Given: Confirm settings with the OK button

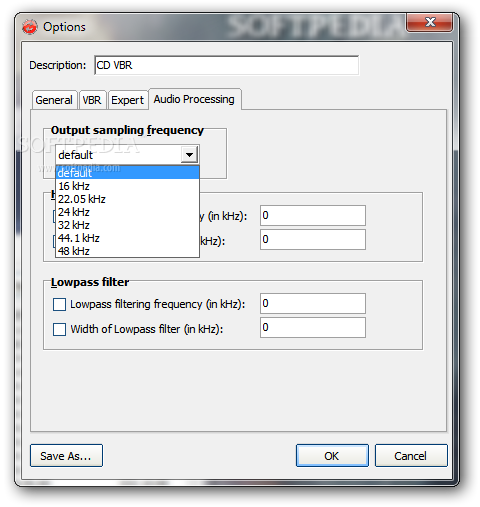Looking at the screenshot, I should tap(332, 456).
